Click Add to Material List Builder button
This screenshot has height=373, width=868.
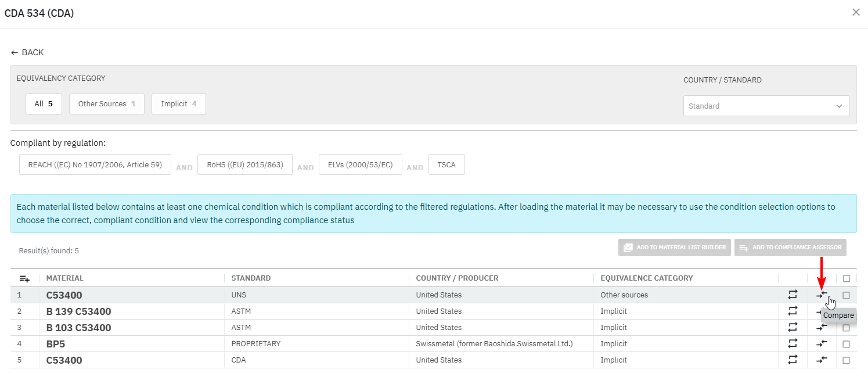click(674, 248)
